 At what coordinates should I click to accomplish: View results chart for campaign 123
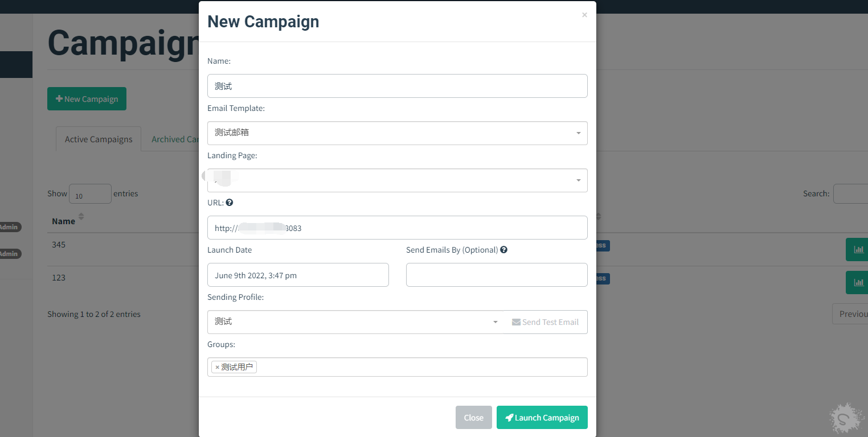(857, 282)
